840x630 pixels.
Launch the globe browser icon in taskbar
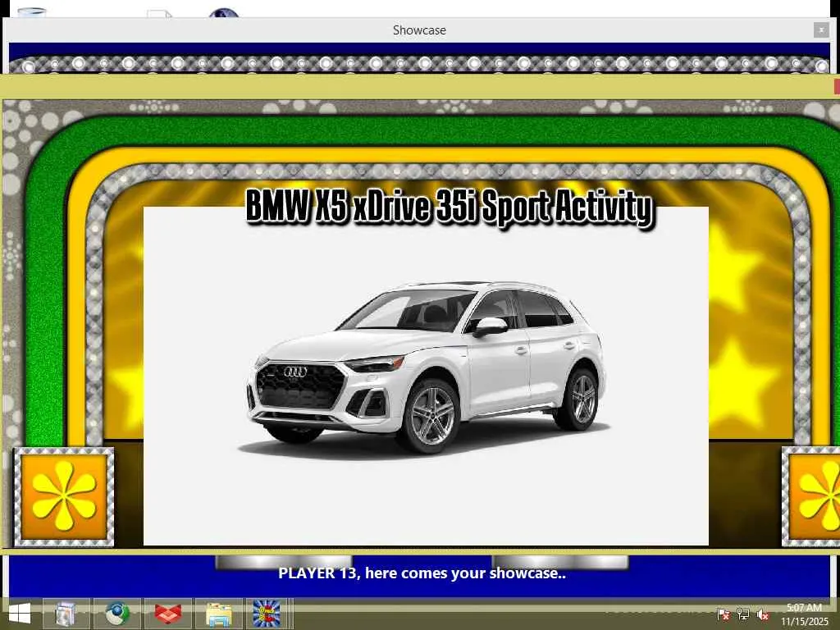(116, 614)
